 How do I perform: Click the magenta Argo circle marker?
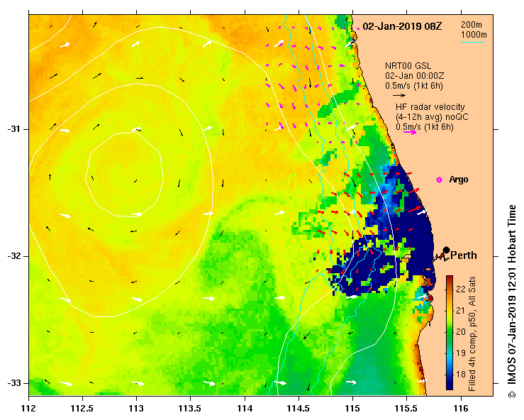pos(439,180)
